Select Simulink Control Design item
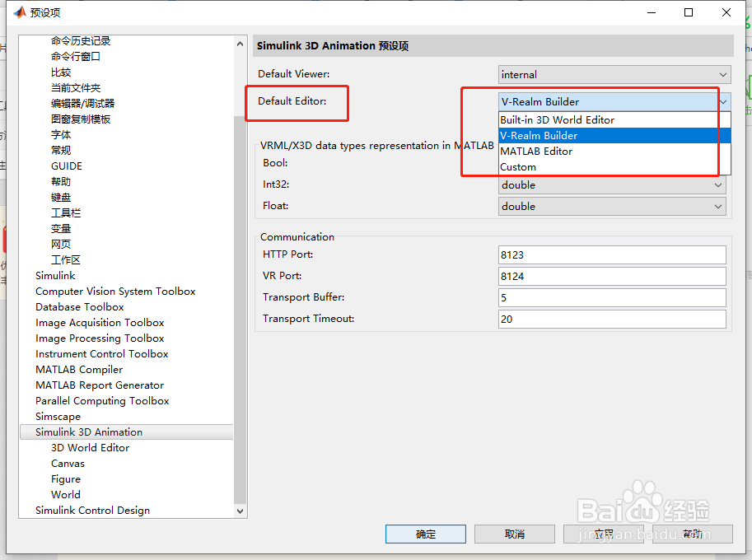Screen dimensions: 752x560 tap(92, 510)
